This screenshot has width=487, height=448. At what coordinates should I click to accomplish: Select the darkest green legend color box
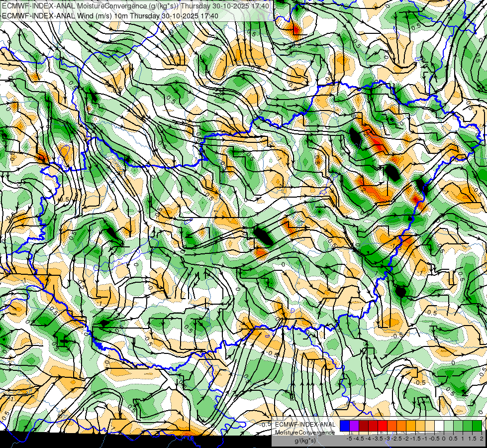477,426
